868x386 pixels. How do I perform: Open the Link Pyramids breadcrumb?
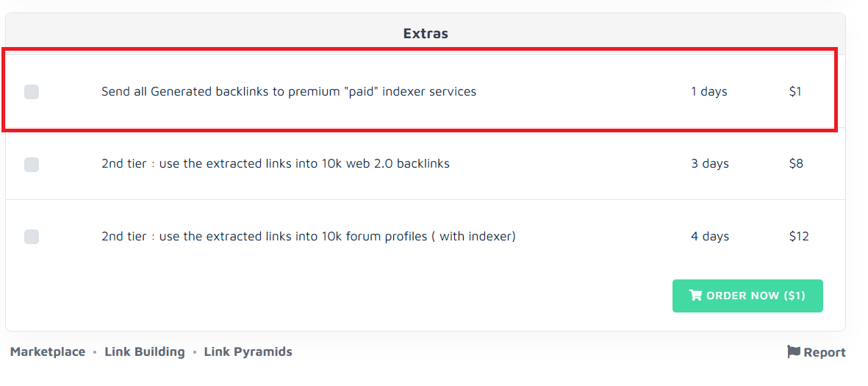pyautogui.click(x=248, y=351)
